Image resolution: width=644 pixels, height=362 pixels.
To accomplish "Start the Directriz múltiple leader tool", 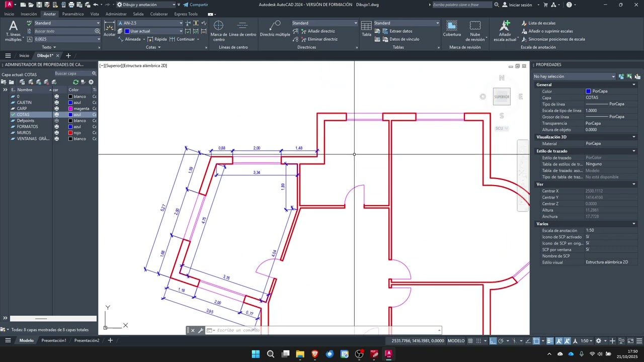I will point(275,29).
